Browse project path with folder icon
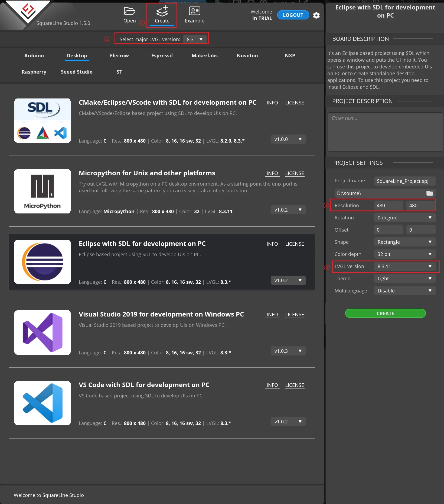444x504 pixels. (x=429, y=193)
